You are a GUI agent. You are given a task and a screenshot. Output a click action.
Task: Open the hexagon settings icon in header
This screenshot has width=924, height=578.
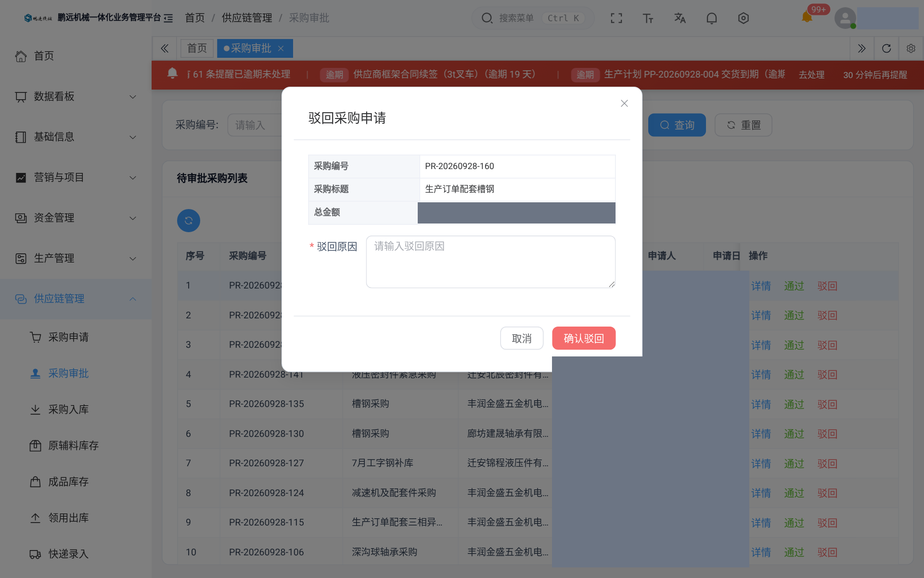click(743, 18)
